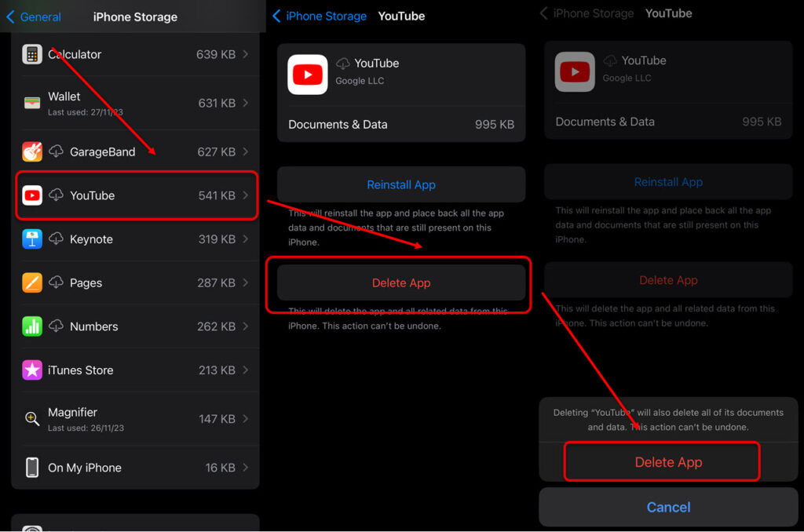Open the Wallet storage row
The height and width of the screenshot is (532, 804).
135,103
